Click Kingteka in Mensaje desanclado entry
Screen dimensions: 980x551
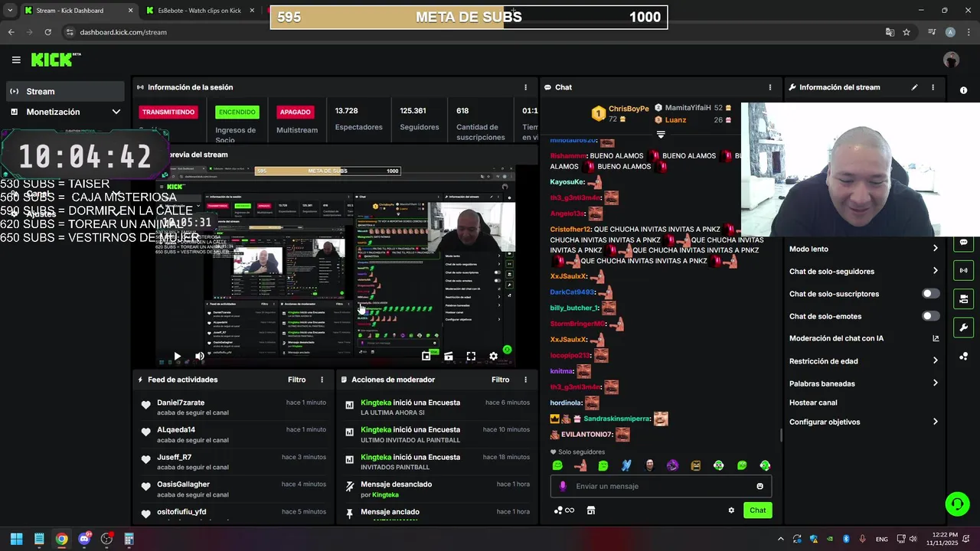click(385, 495)
